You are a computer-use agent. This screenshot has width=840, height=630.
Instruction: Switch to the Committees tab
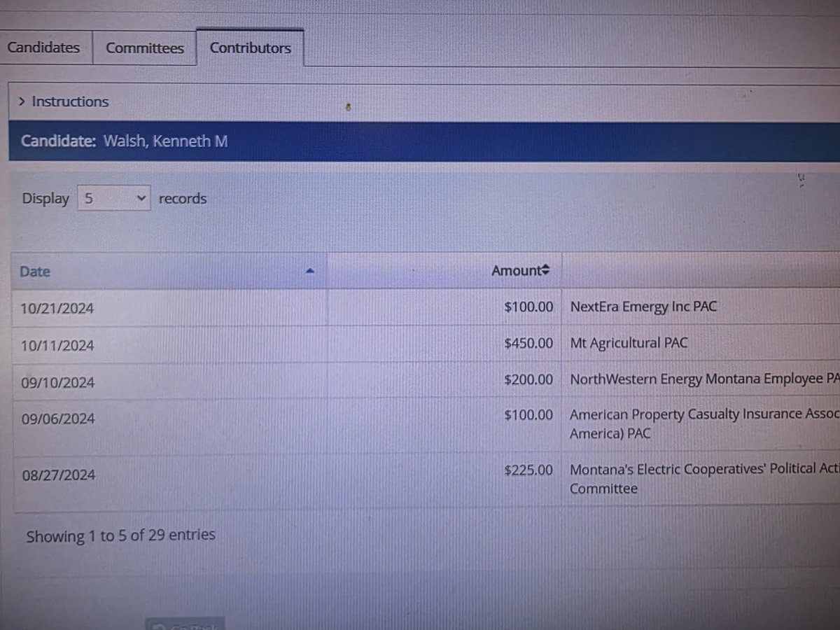tap(144, 48)
